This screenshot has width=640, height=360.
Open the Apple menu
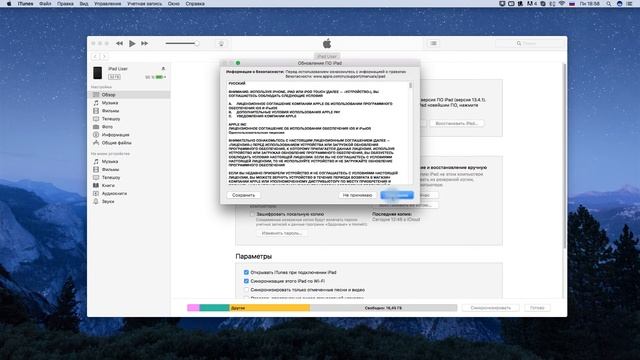tap(9, 4)
